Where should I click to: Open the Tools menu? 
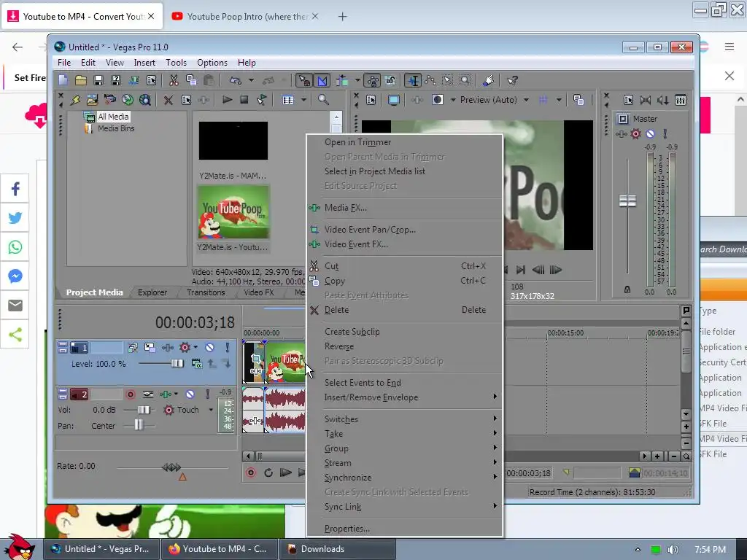tap(176, 63)
